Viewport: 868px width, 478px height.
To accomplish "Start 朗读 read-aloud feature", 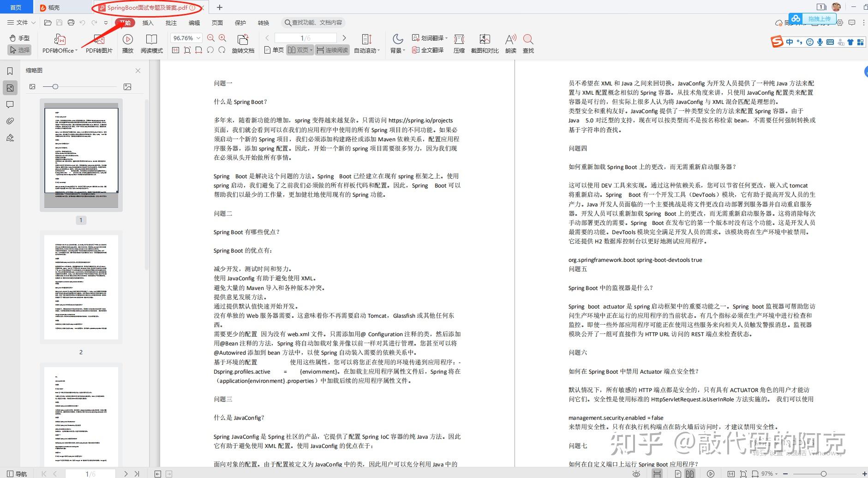I will click(x=510, y=43).
